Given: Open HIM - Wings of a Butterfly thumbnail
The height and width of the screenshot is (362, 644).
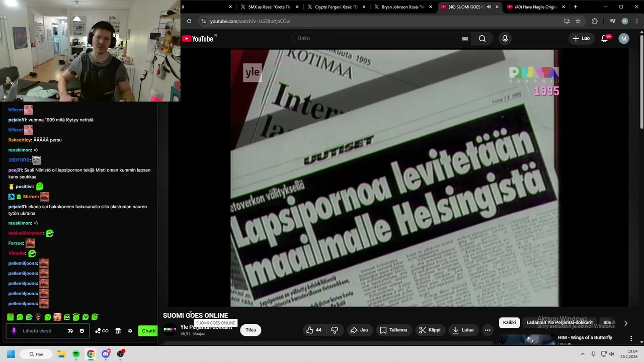Looking at the screenshot, I should coord(526,340).
